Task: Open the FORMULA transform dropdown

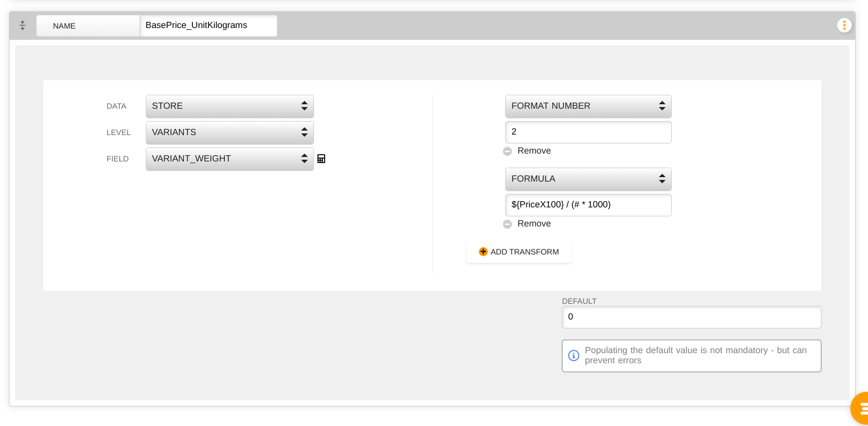Action: [x=588, y=179]
